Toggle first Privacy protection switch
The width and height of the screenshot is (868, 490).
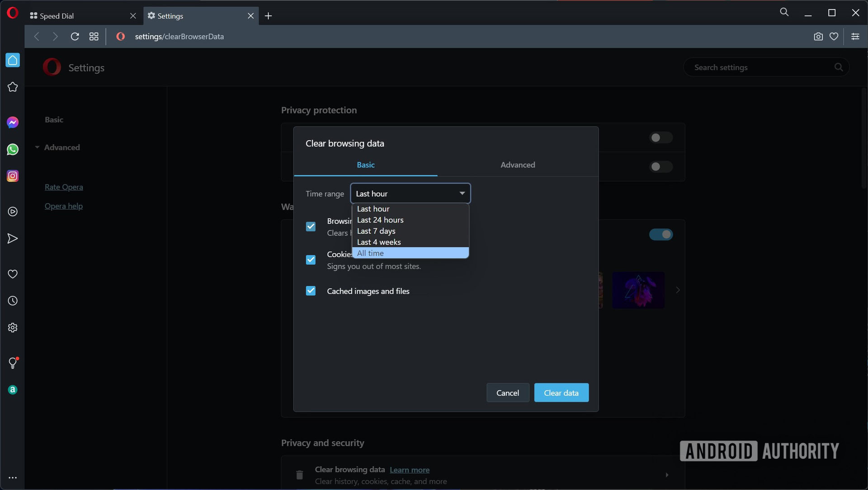pos(661,137)
